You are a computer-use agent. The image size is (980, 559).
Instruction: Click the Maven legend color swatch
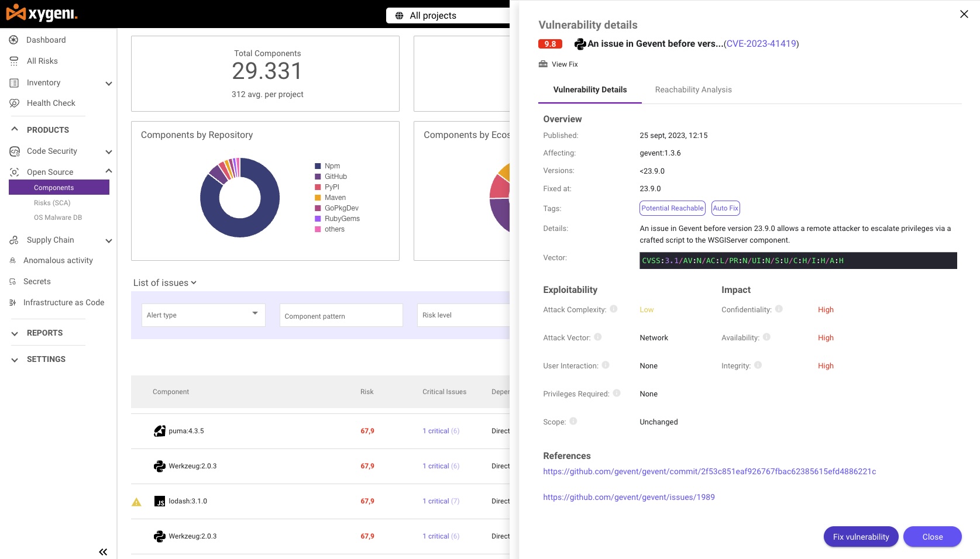(318, 198)
